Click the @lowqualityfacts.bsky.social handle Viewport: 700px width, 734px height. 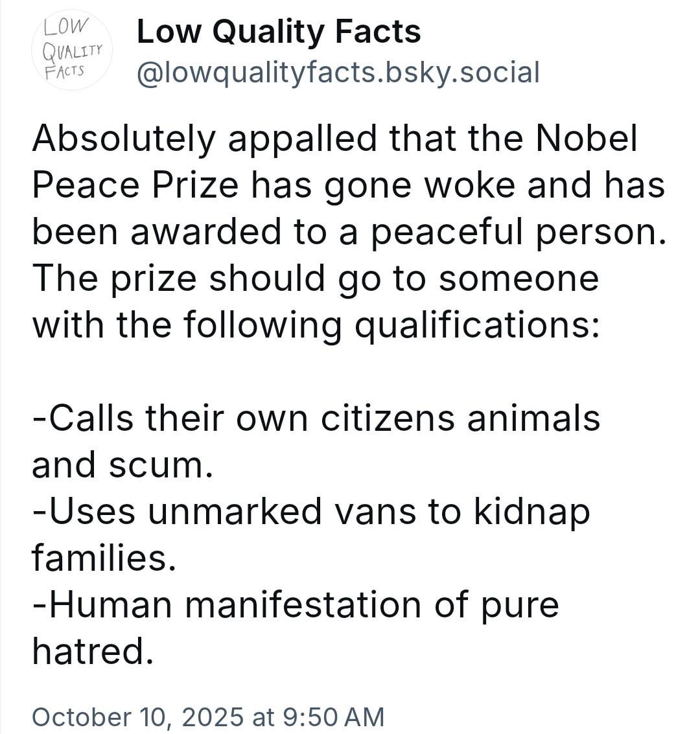338,73
